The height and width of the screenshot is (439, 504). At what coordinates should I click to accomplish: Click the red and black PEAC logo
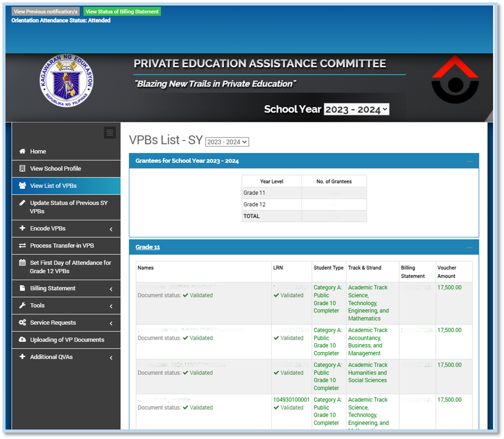click(455, 79)
